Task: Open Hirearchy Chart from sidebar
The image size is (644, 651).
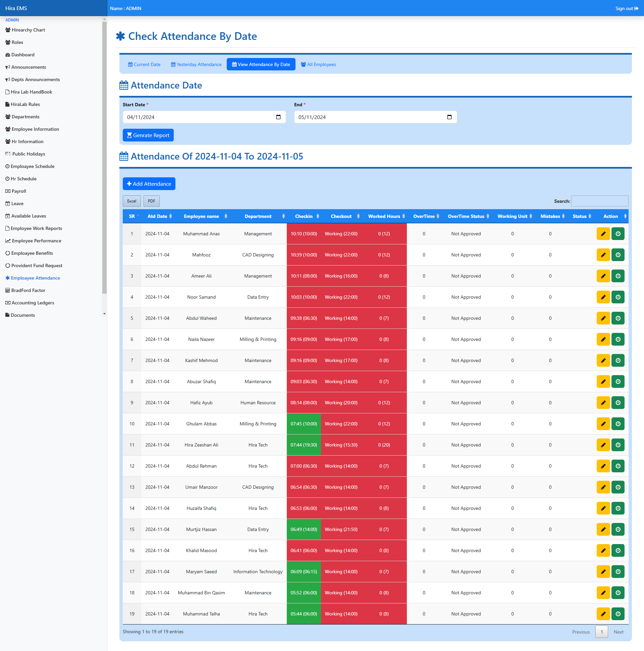Action: coord(25,30)
